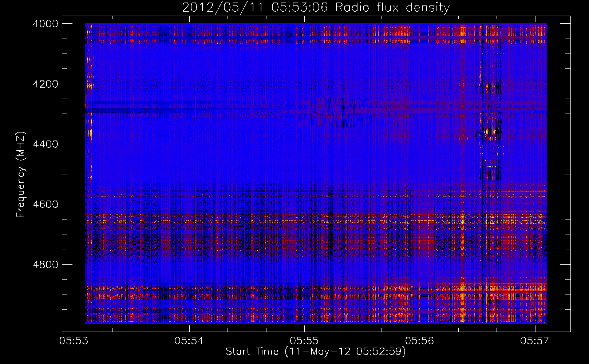Click the 05:55 time tick label
The height and width of the screenshot is (364, 589).
click(304, 341)
